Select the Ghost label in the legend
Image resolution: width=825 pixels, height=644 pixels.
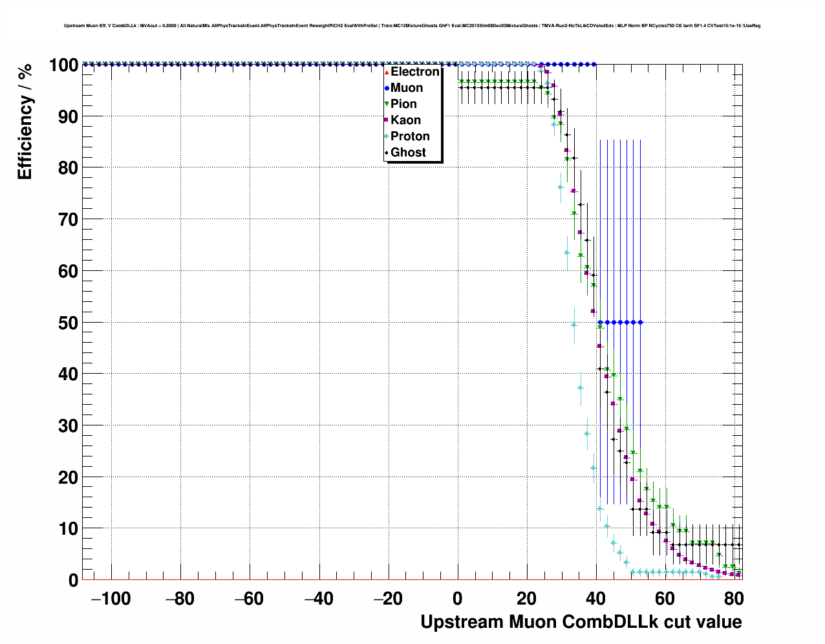pyautogui.click(x=408, y=153)
